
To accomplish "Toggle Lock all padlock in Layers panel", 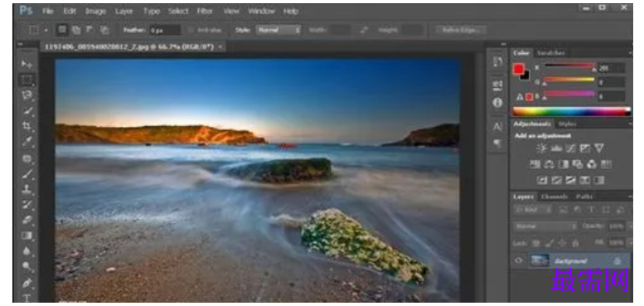I will [575, 244].
